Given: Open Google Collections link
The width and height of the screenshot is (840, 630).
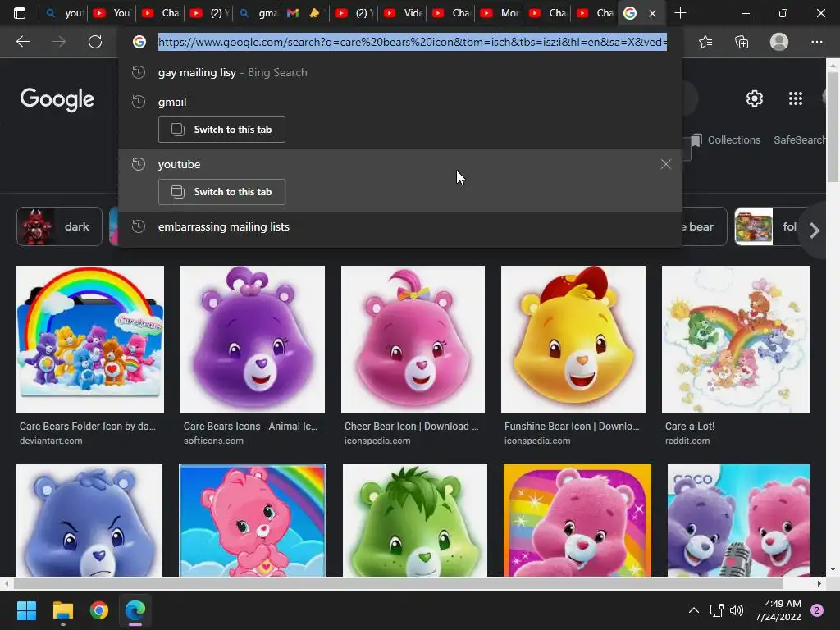Looking at the screenshot, I should [x=726, y=139].
